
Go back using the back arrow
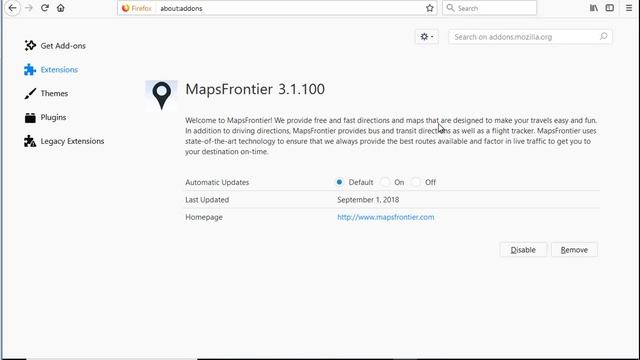click(12, 8)
